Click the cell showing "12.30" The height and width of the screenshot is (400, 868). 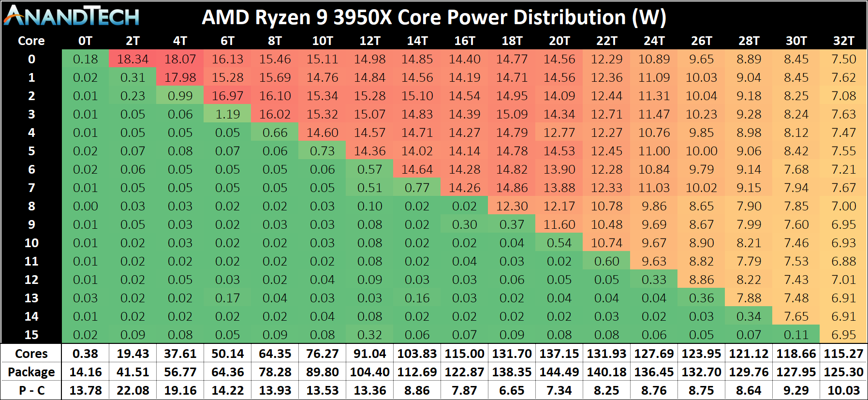pyautogui.click(x=512, y=206)
